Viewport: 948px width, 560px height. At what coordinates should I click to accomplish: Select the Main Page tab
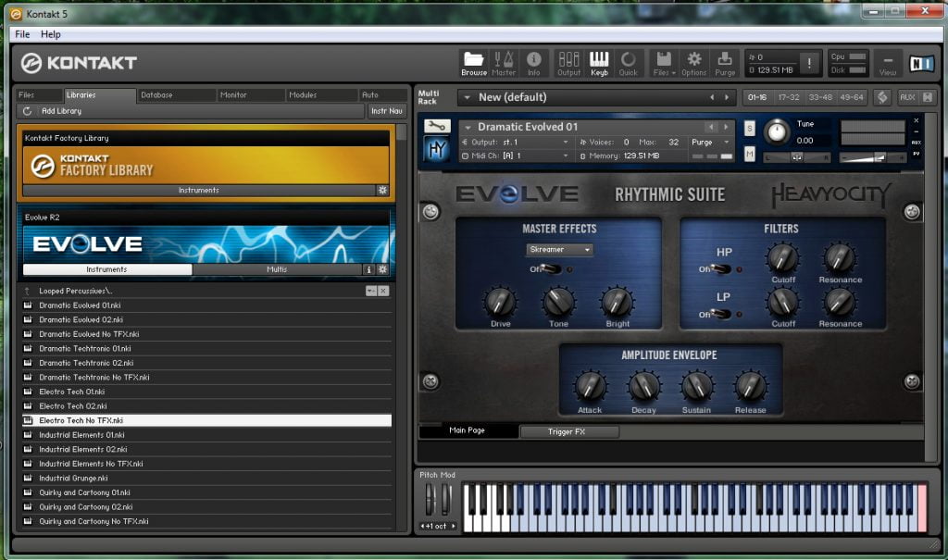pos(468,430)
